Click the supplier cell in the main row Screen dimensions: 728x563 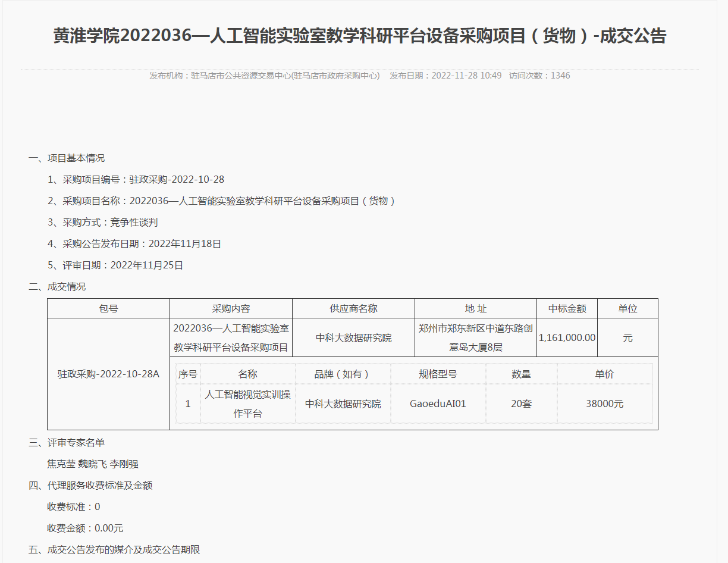click(x=353, y=338)
